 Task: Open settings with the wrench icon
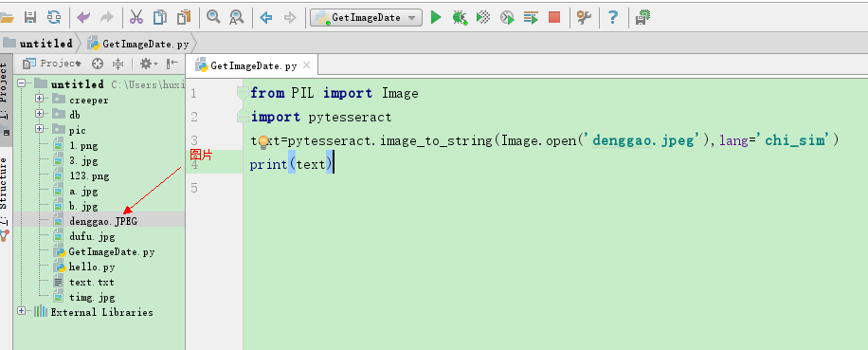(x=584, y=18)
